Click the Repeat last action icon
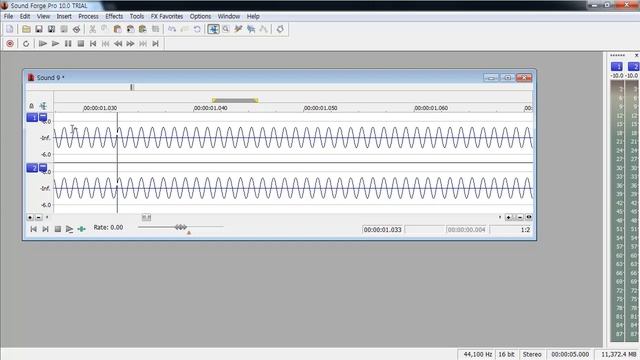This screenshot has width=640, height=360. click(x=197, y=29)
